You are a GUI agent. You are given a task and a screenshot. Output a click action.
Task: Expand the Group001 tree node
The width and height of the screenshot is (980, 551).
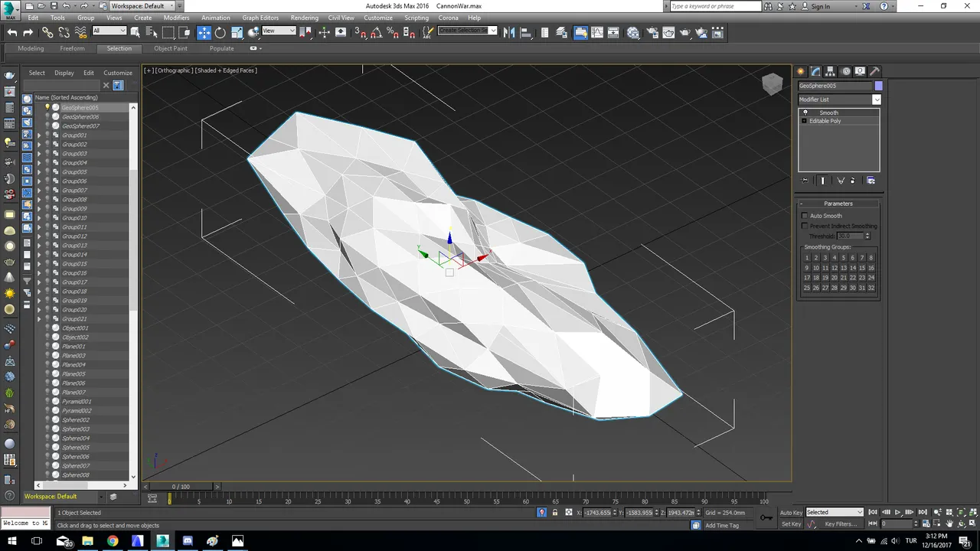point(39,135)
